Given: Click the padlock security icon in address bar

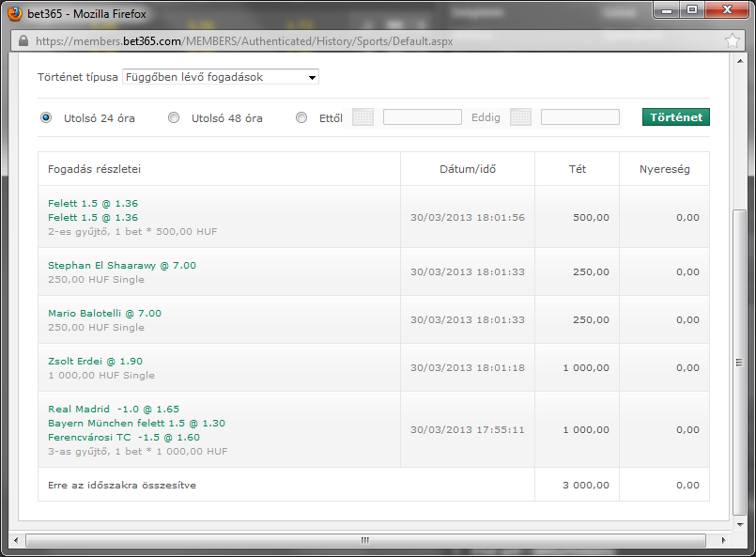Looking at the screenshot, I should [23, 41].
